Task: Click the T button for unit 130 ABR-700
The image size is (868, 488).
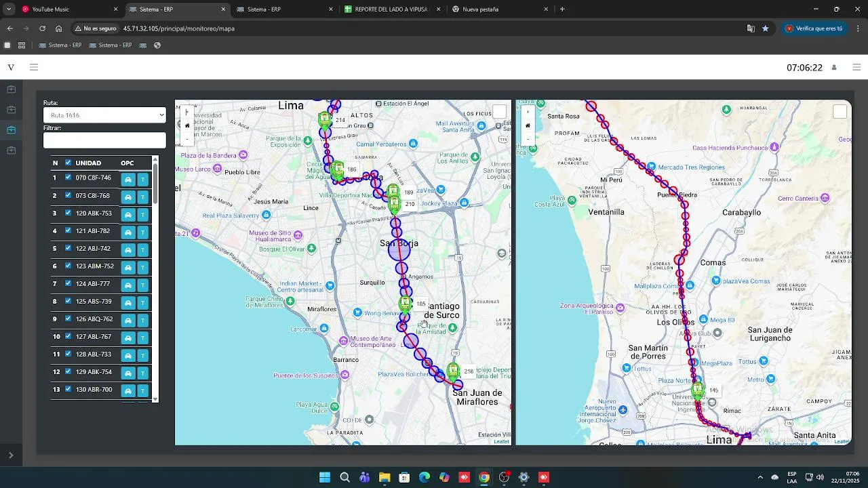Action: [x=142, y=391]
